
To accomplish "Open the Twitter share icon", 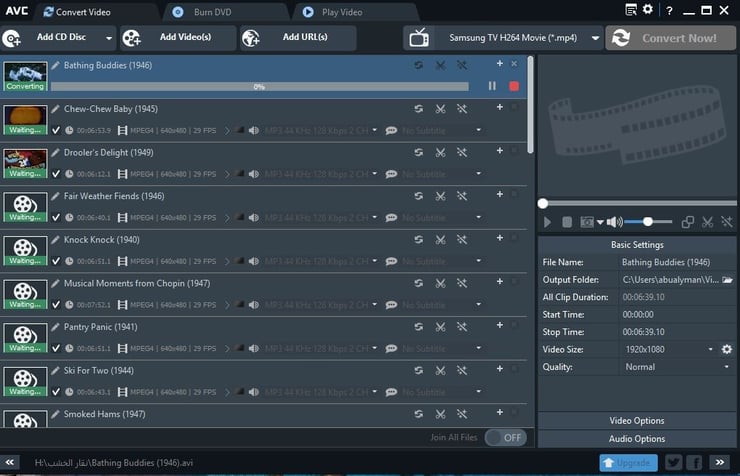I will pyautogui.click(x=673, y=463).
